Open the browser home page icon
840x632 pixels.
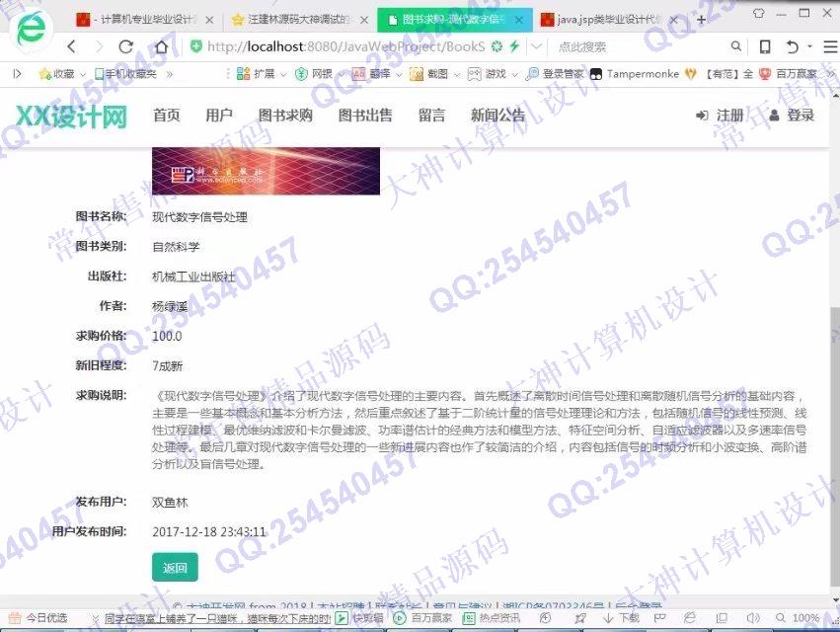[x=161, y=46]
